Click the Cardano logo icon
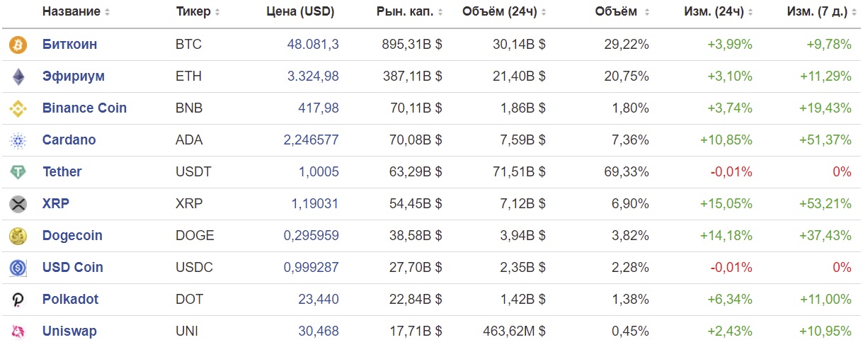This screenshot has height=352, width=868. pos(17,140)
